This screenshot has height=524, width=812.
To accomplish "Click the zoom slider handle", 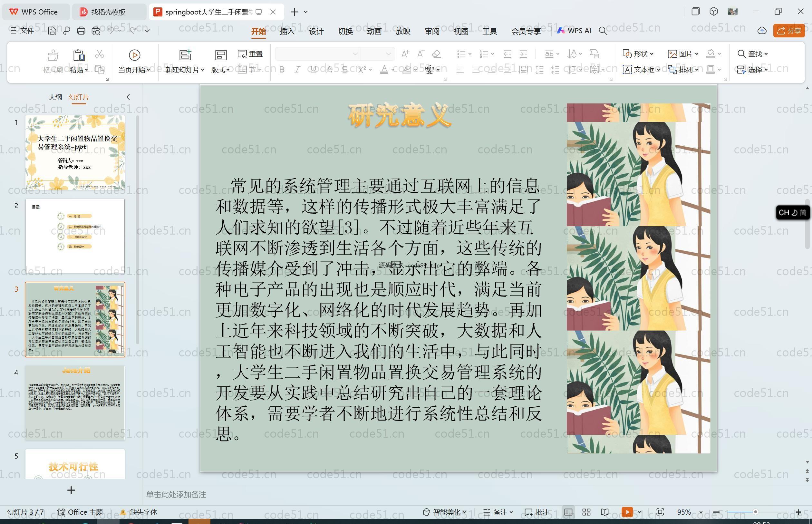I will pyautogui.click(x=755, y=512).
